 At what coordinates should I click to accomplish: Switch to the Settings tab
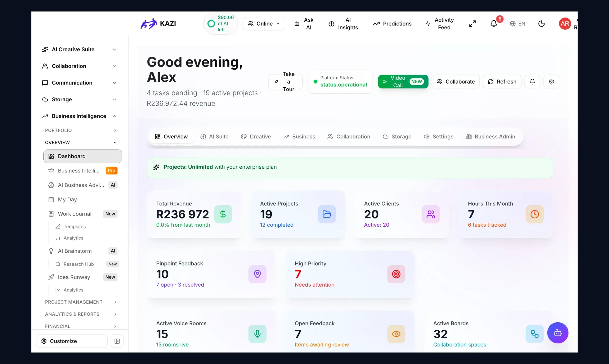[x=439, y=136]
